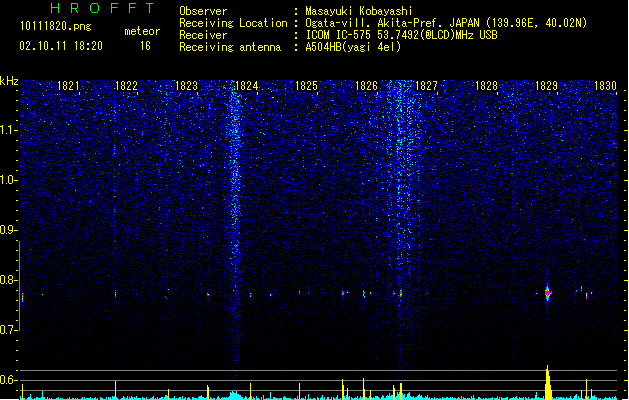Screen dimensions: 629x400
Task: Click the 1826 time marker
Action: coord(367,86)
